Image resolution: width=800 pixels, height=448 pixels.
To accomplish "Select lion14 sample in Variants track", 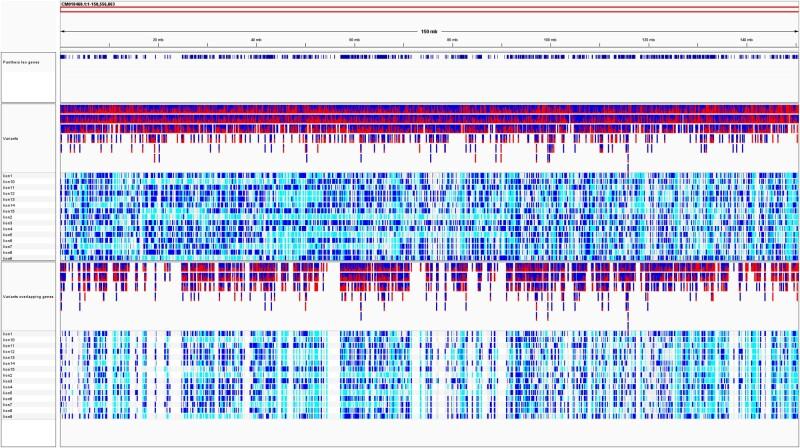I will pos(9,205).
